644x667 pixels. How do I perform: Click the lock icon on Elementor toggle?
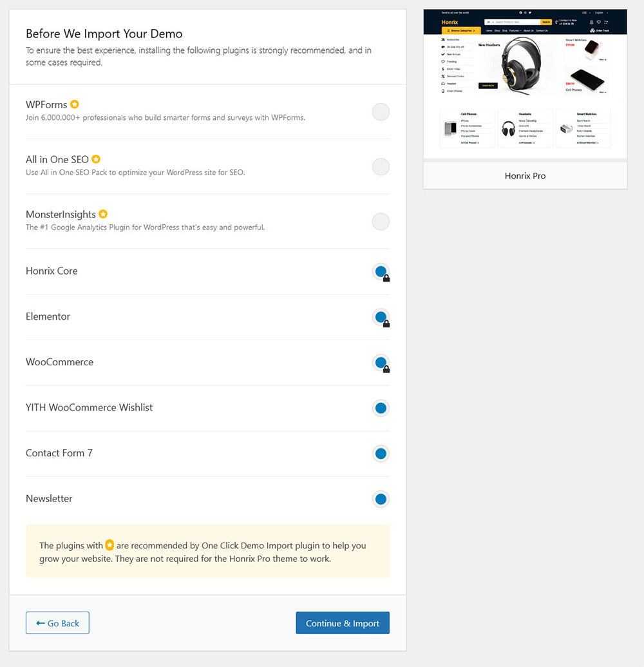tap(386, 324)
